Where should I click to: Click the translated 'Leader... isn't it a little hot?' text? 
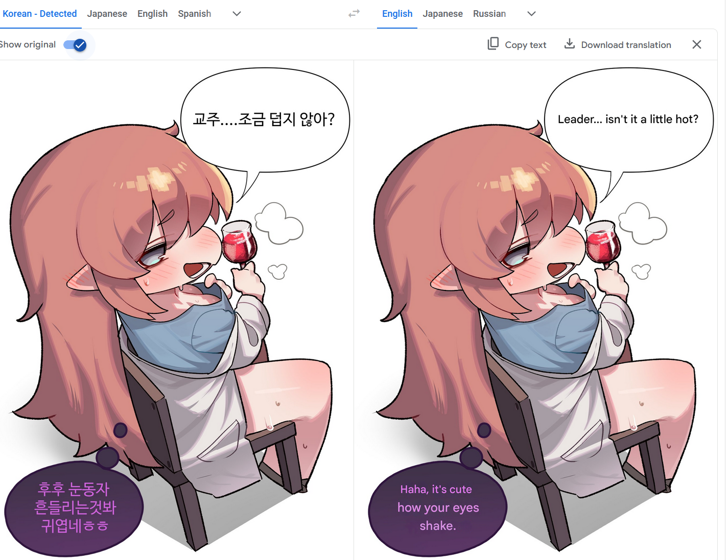coord(628,119)
